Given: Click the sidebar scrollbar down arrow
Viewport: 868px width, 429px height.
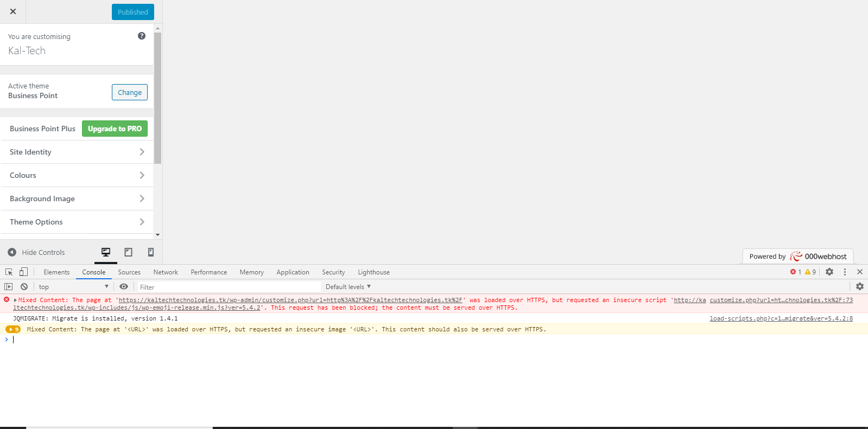Looking at the screenshot, I should pyautogui.click(x=157, y=235).
